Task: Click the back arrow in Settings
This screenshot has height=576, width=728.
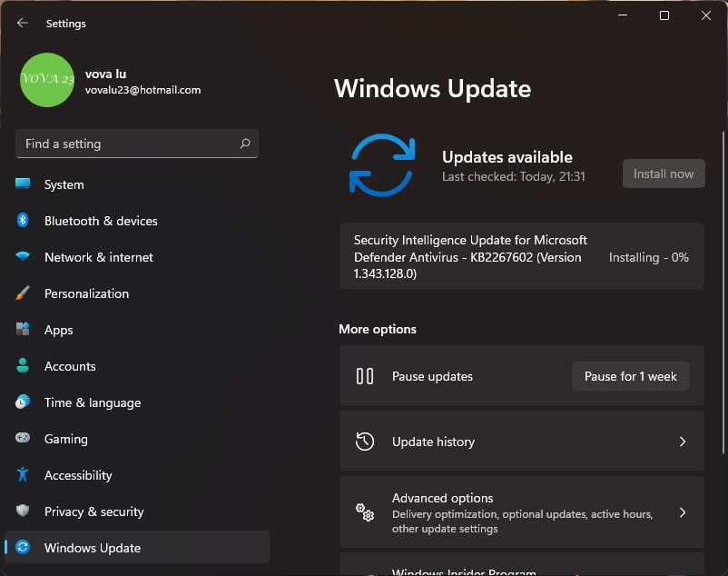Action: pyautogui.click(x=23, y=23)
